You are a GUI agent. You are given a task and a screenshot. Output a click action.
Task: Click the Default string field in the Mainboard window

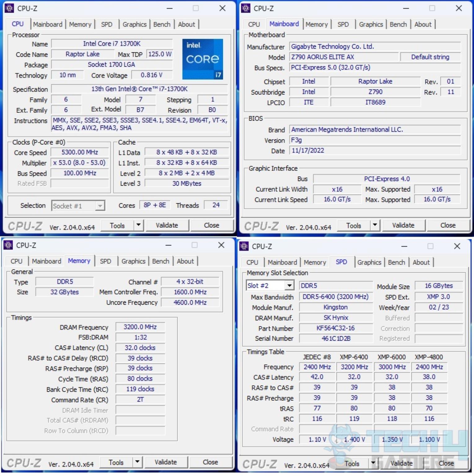click(x=430, y=57)
